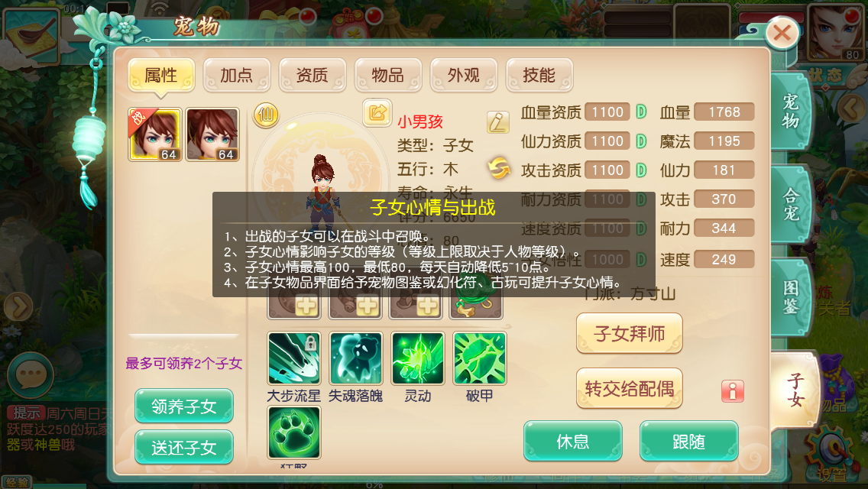Collapse the right status arrow
868x489 pixels.
click(852, 108)
